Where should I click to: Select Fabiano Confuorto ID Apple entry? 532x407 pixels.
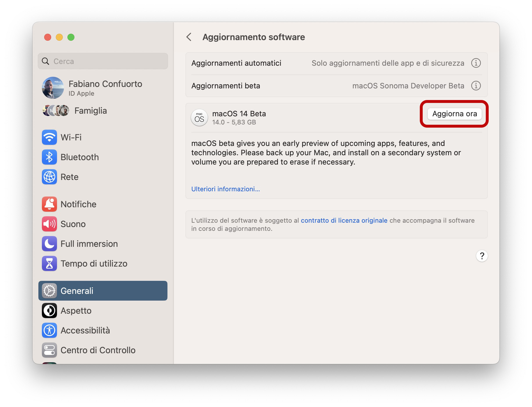pyautogui.click(x=103, y=88)
